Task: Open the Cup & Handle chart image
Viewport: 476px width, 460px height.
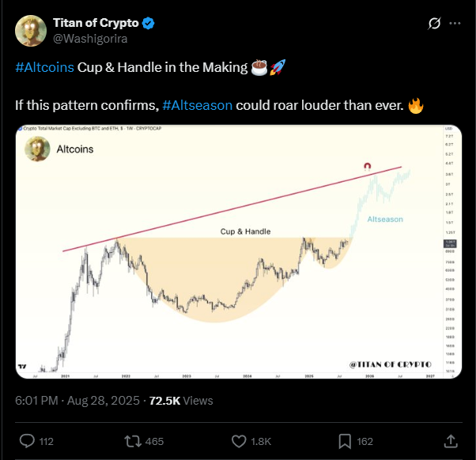Action: [x=239, y=251]
